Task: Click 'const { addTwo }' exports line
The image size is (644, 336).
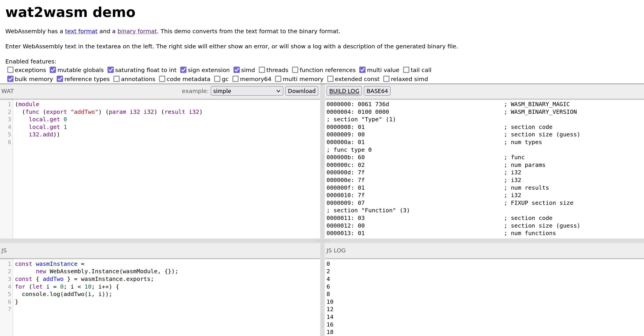Action: [x=84, y=279]
